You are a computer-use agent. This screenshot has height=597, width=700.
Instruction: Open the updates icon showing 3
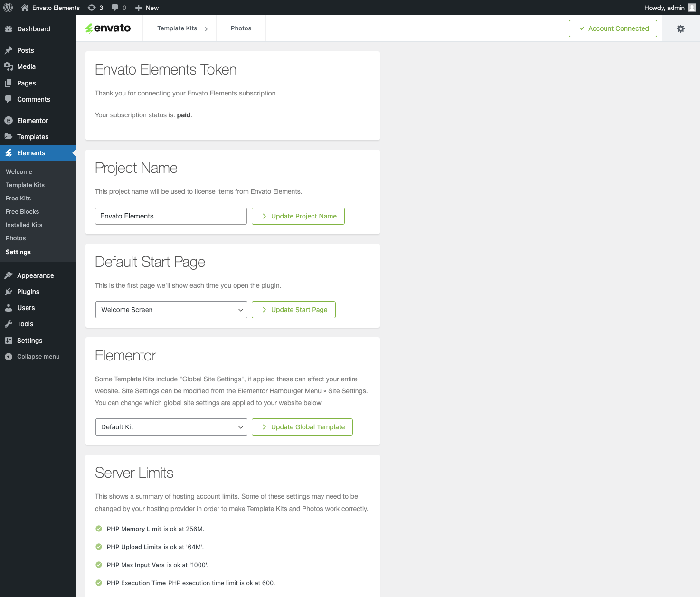tap(92, 8)
